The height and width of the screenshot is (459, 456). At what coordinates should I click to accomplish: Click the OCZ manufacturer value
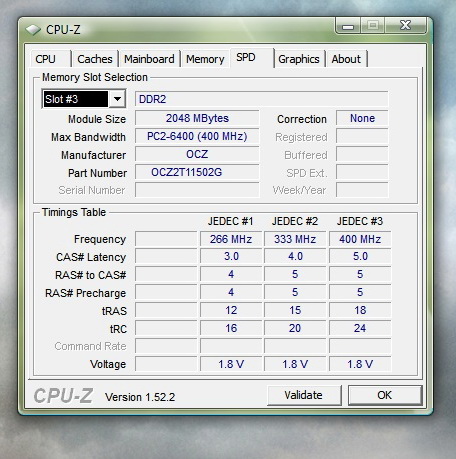click(197, 154)
